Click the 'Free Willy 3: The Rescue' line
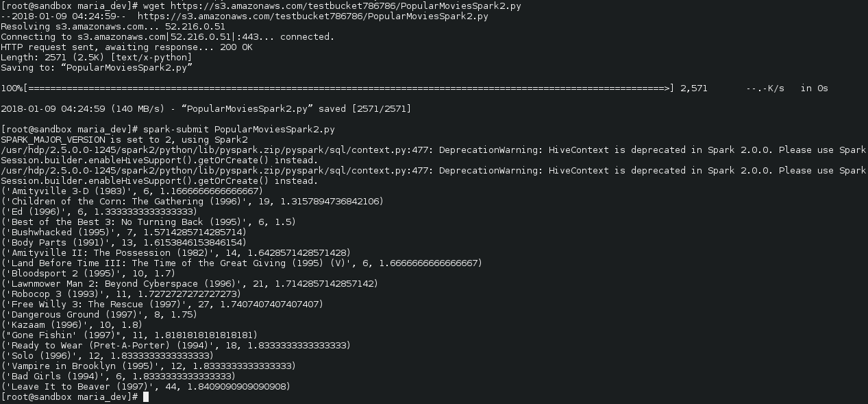The width and height of the screenshot is (868, 404). click(x=162, y=305)
